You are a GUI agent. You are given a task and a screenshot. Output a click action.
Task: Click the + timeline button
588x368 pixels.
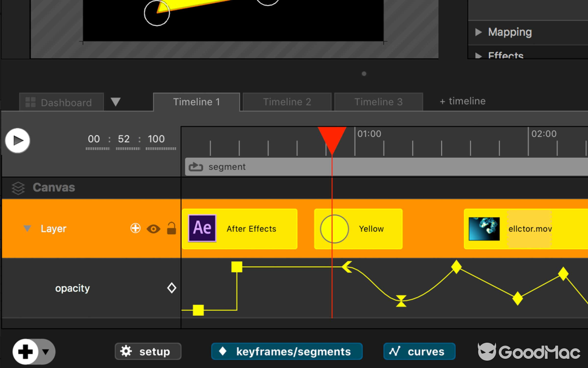click(462, 101)
